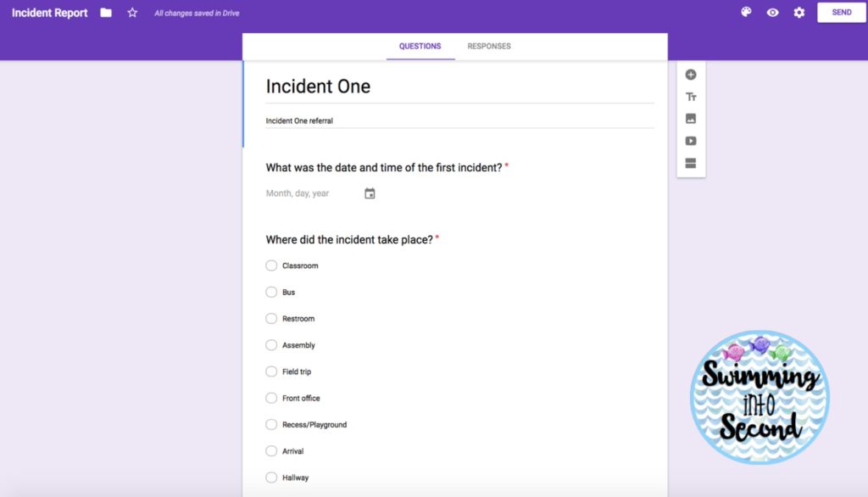Add a new question
This screenshot has height=497, width=868.
[x=691, y=75]
